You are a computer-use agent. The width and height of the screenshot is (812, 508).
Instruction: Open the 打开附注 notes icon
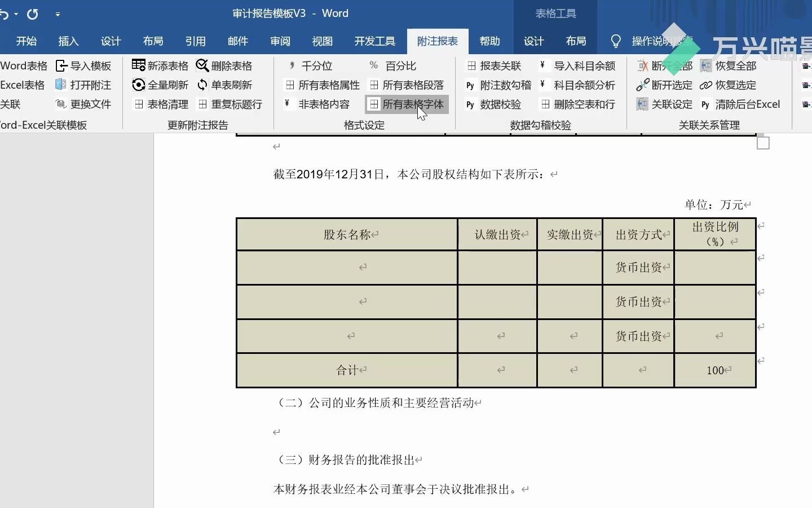61,85
